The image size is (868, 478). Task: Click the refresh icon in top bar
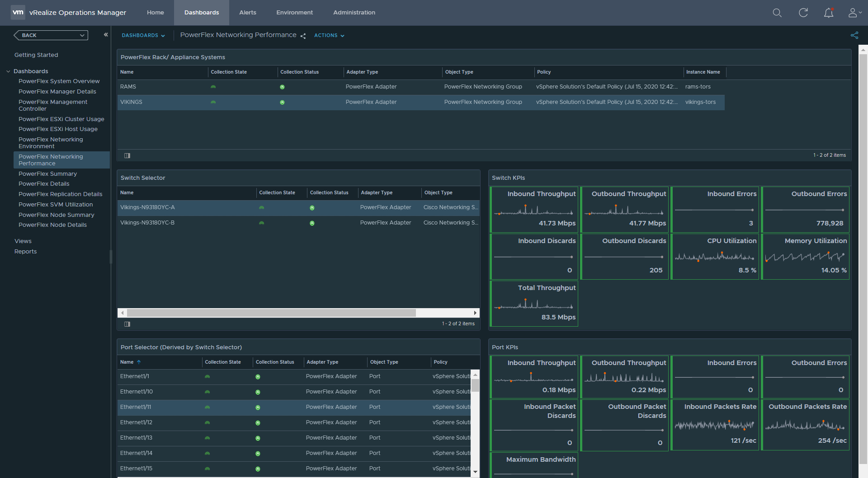[803, 13]
